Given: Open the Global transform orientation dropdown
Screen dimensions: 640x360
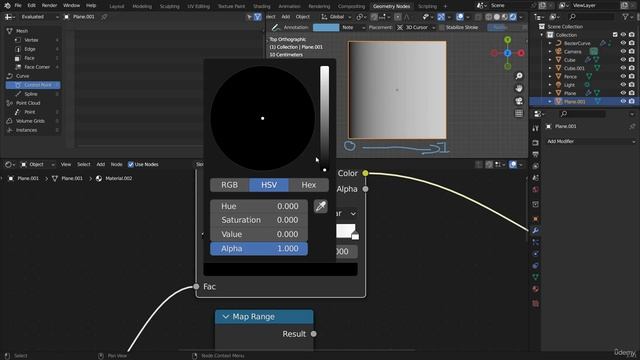Looking at the screenshot, I should (336, 17).
